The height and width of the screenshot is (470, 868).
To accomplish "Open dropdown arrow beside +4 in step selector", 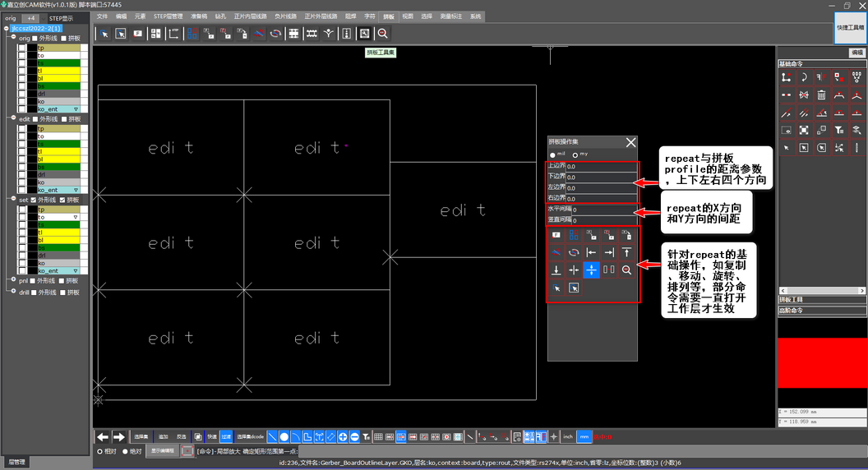I will click(44, 18).
